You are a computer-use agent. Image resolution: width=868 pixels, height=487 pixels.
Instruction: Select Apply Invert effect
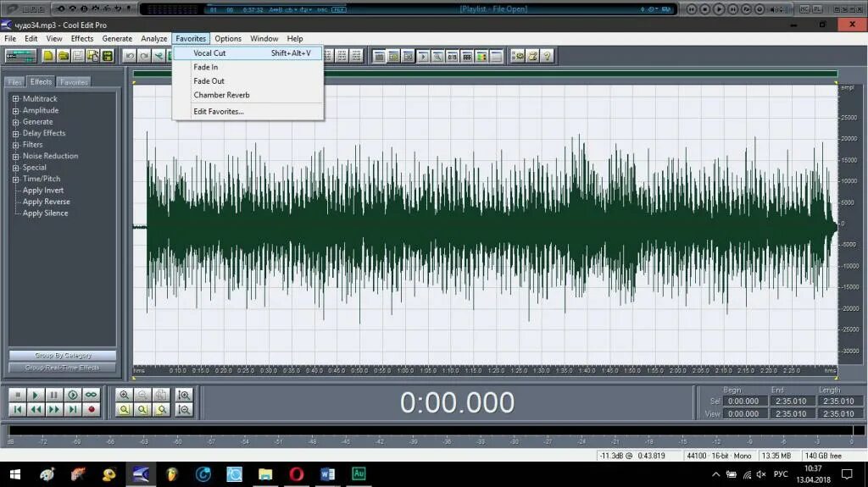click(43, 191)
